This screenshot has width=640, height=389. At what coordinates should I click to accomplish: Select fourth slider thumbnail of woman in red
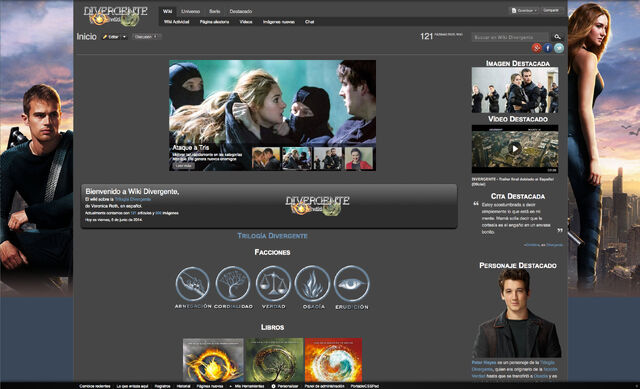coord(359,158)
